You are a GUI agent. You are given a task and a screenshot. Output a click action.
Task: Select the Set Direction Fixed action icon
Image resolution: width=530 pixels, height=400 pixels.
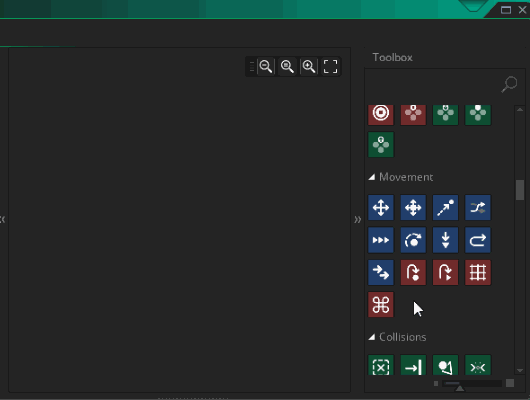[x=381, y=207]
